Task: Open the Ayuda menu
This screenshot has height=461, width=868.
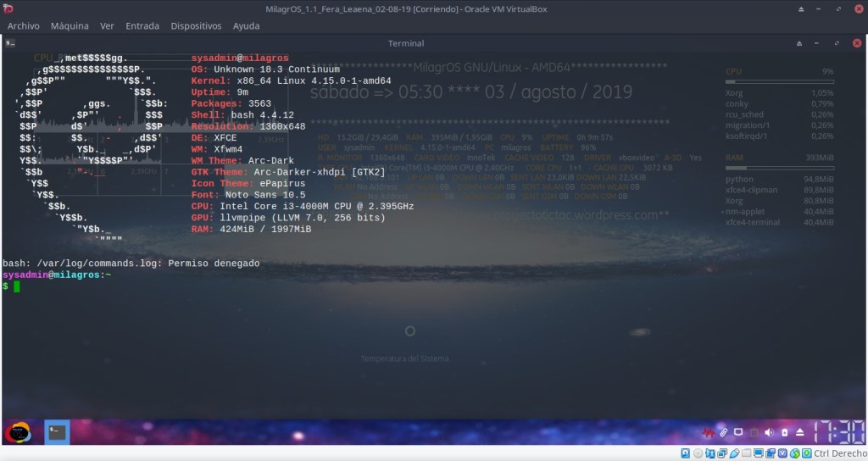Action: pyautogui.click(x=246, y=26)
